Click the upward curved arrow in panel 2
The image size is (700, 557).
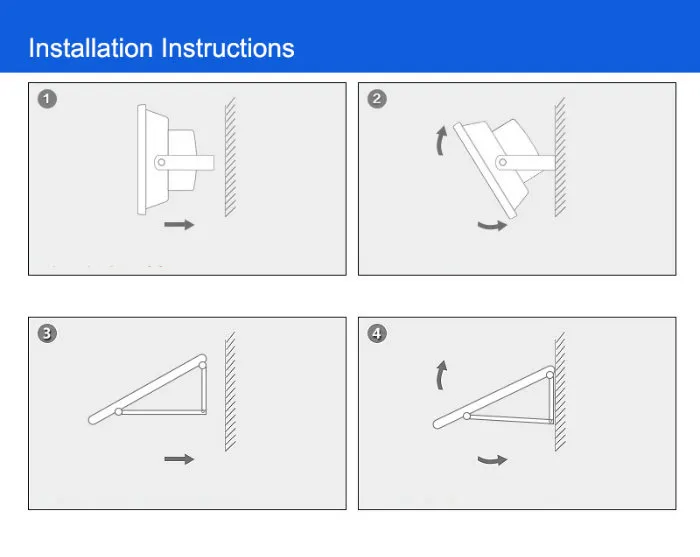click(x=442, y=141)
